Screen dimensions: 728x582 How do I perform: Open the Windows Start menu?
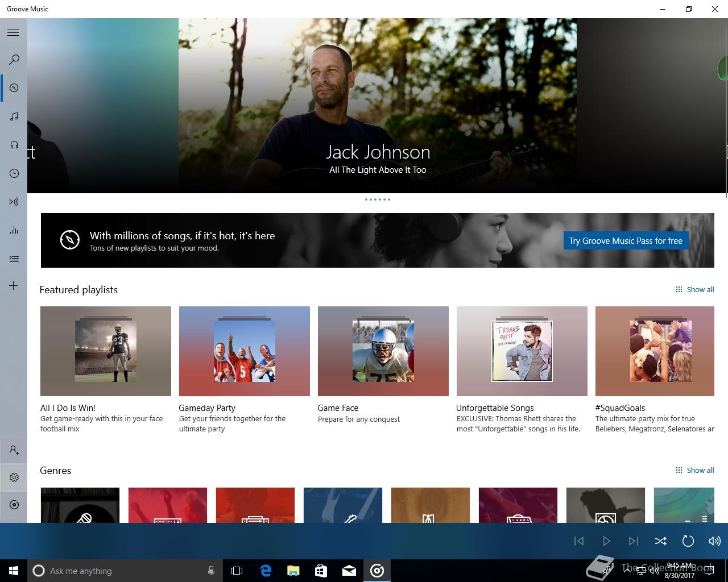coord(14,571)
